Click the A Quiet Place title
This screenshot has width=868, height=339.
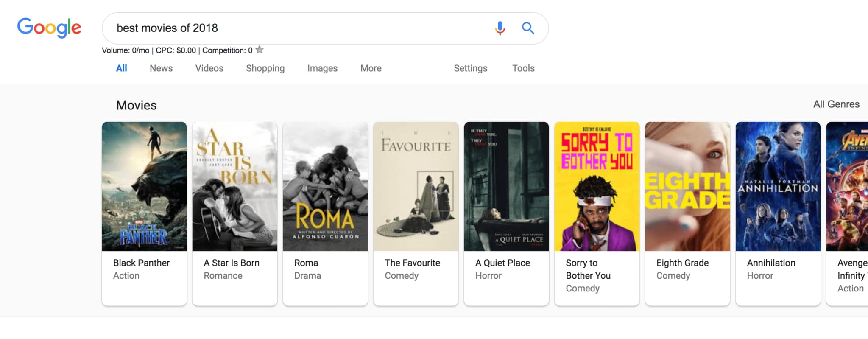502,263
